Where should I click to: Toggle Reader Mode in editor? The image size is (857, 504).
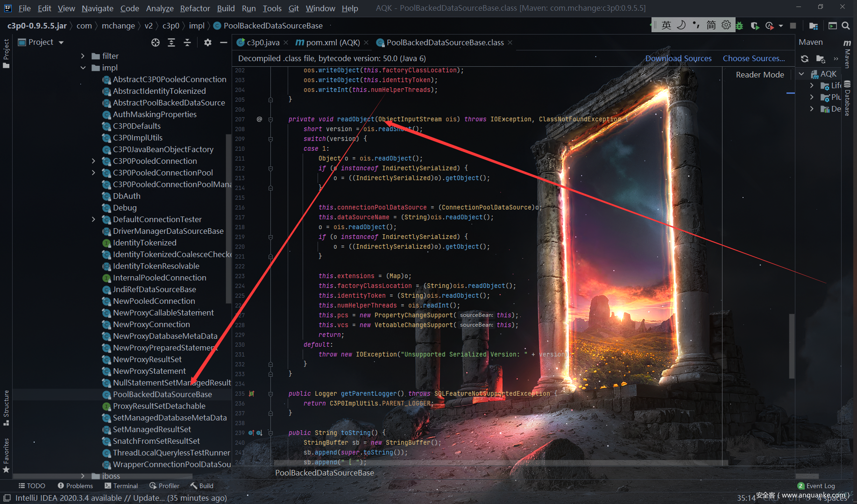pyautogui.click(x=760, y=75)
